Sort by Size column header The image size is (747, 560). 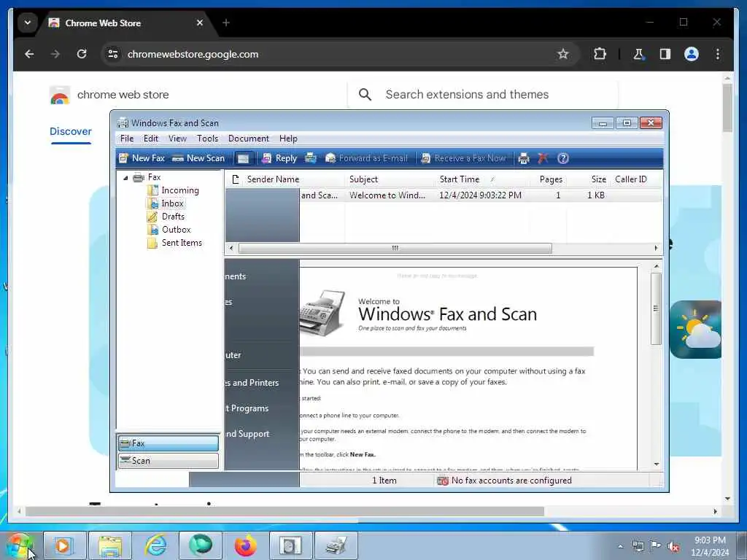pos(589,179)
